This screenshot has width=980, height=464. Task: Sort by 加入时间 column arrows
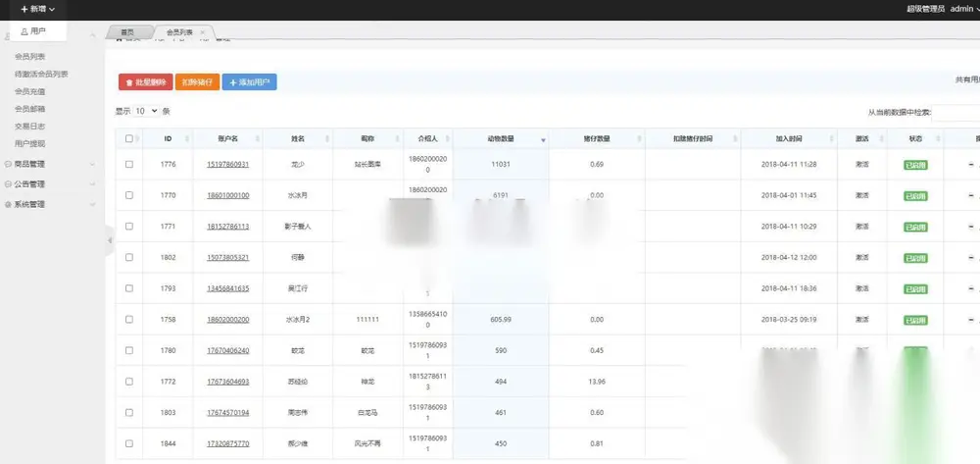tap(831, 139)
